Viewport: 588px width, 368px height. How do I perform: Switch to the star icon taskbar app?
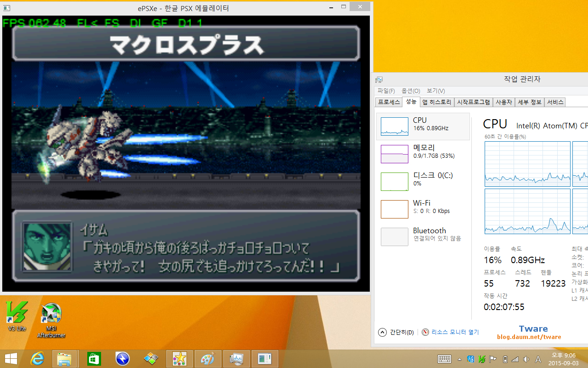[x=179, y=359]
